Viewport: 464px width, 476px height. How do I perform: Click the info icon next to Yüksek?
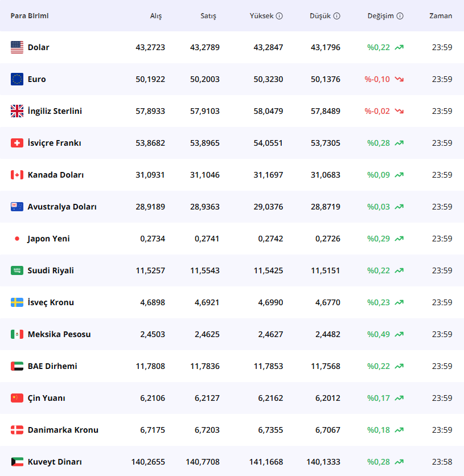click(280, 16)
